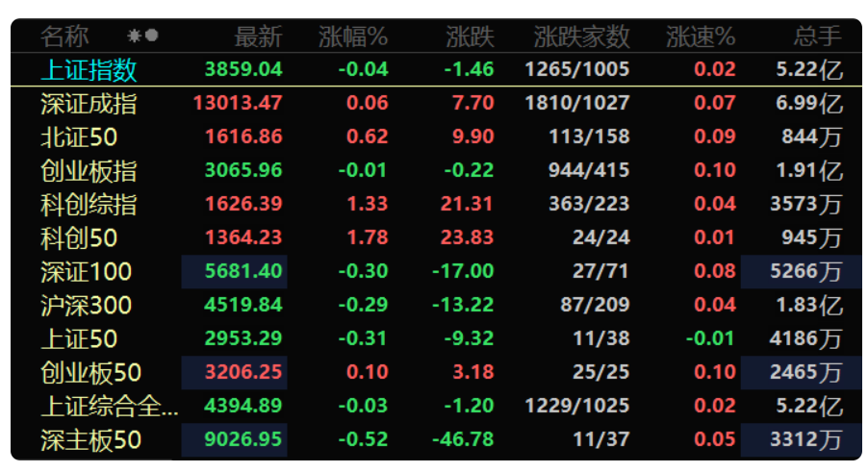
Task: Select the 上证综合全... row name
Action: 109,407
